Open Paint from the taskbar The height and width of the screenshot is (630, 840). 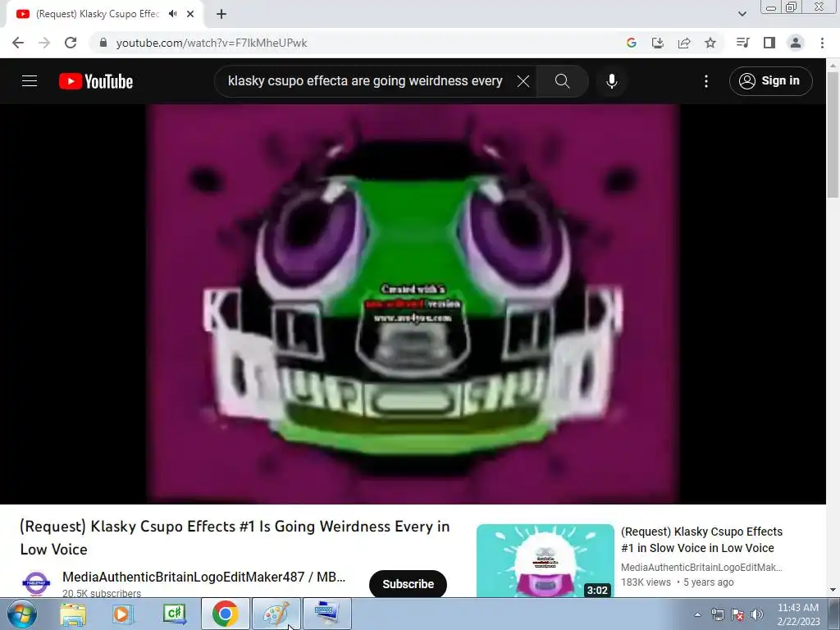[276, 614]
